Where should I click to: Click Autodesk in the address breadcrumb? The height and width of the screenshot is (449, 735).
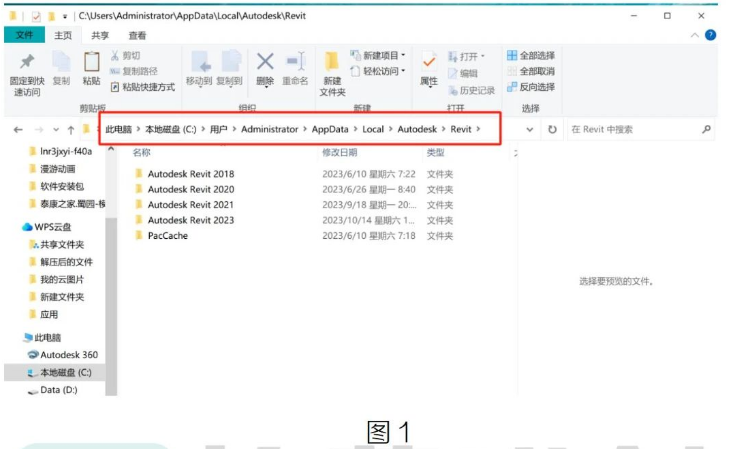point(417,129)
